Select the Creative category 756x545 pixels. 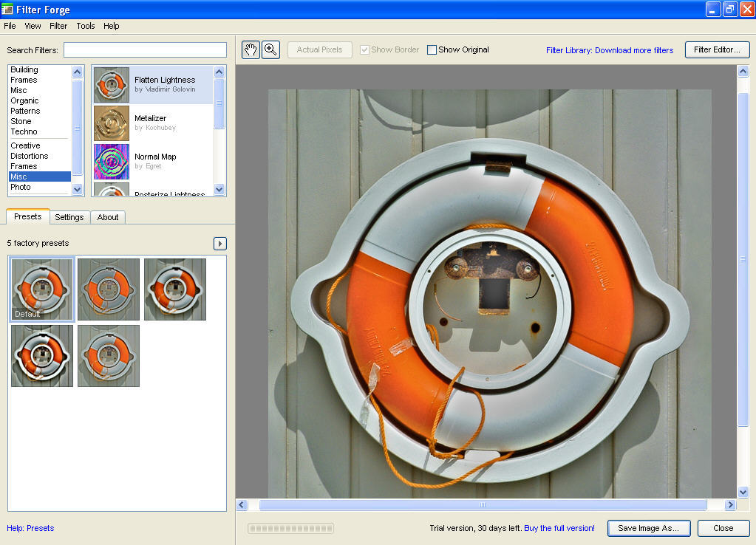pos(25,145)
